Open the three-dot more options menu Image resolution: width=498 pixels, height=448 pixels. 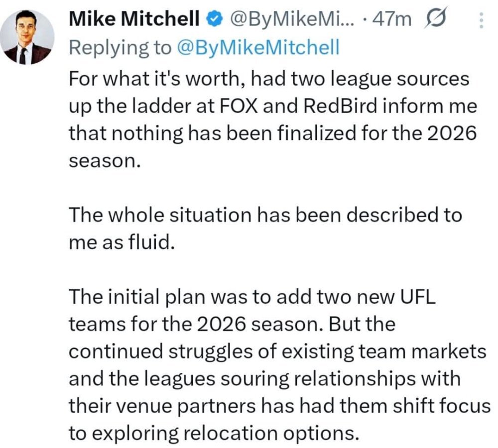(x=481, y=20)
